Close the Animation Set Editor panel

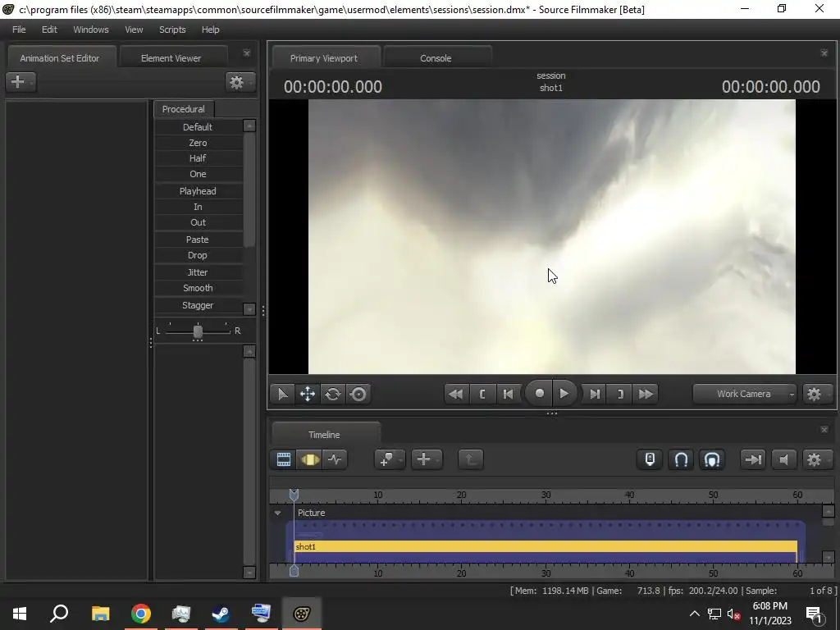click(246, 53)
